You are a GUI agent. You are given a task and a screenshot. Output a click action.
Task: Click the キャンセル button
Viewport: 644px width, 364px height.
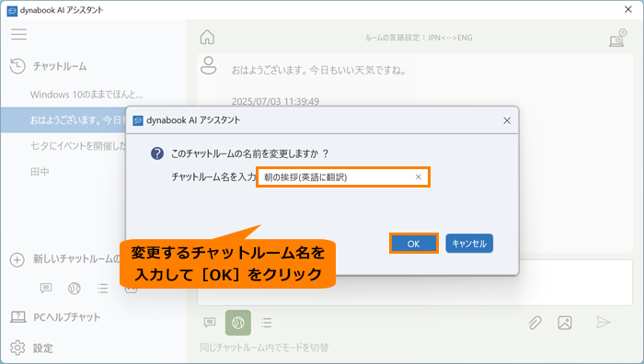click(469, 244)
